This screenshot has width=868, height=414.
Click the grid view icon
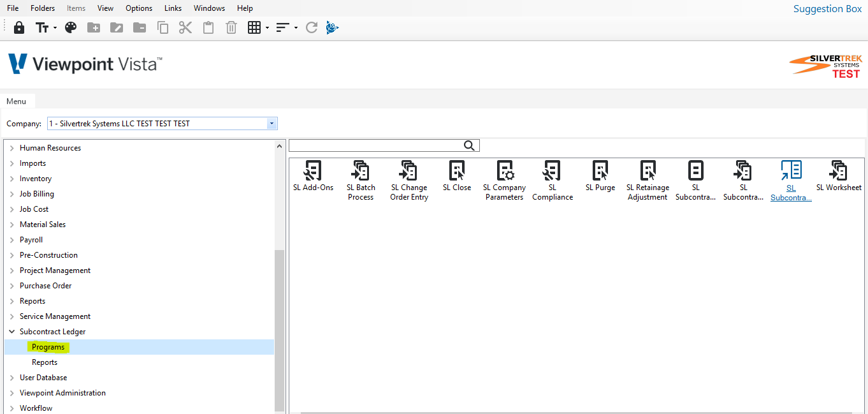(254, 27)
